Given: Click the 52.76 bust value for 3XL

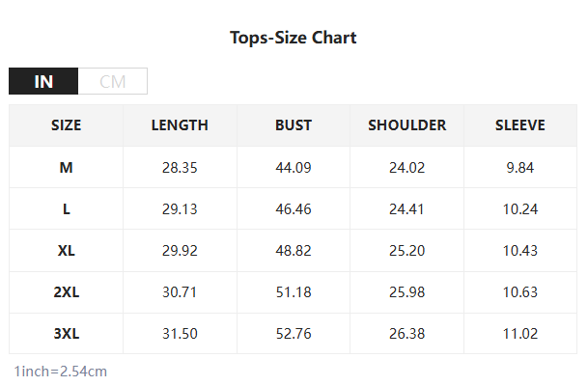Looking at the screenshot, I should point(294,333).
